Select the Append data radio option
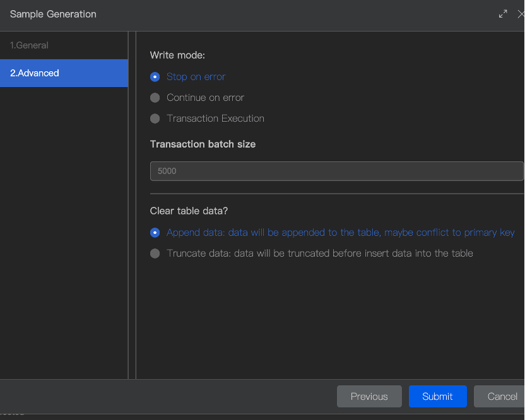The image size is (525, 420). [155, 233]
